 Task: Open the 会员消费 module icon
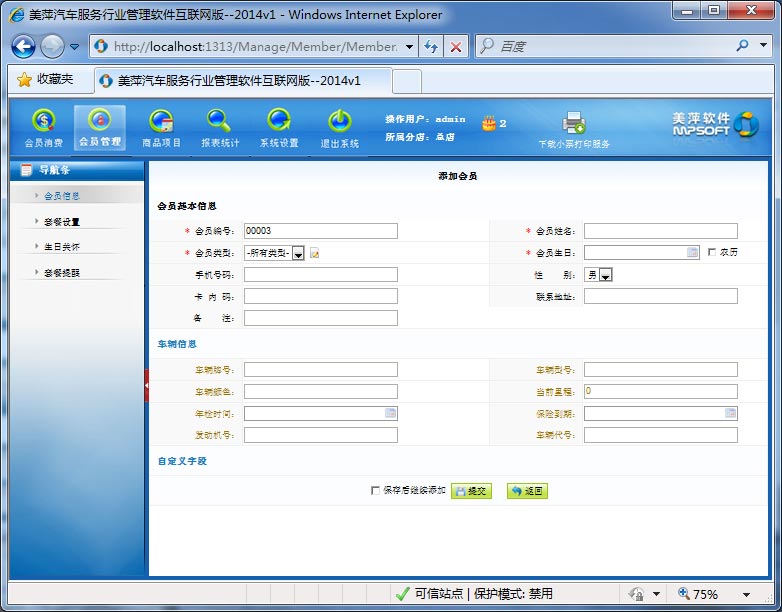43,122
